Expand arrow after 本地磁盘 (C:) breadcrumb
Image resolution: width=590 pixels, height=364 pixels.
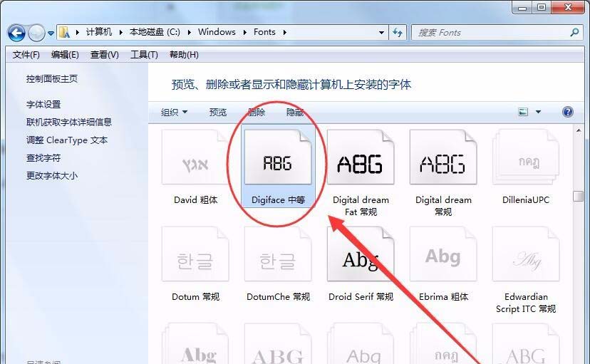point(190,32)
